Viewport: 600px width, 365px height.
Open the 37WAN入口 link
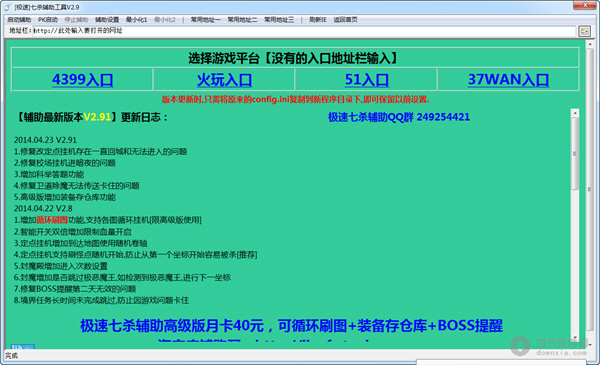point(508,80)
